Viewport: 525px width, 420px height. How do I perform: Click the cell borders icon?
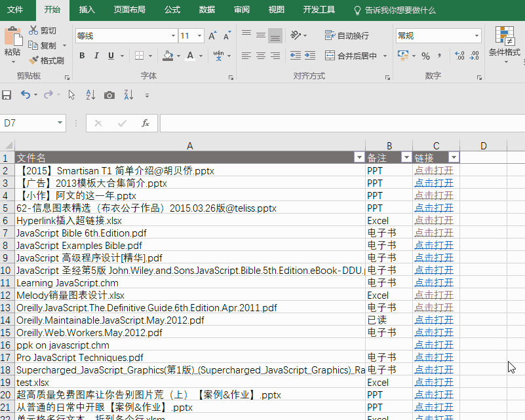pyautogui.click(x=140, y=56)
